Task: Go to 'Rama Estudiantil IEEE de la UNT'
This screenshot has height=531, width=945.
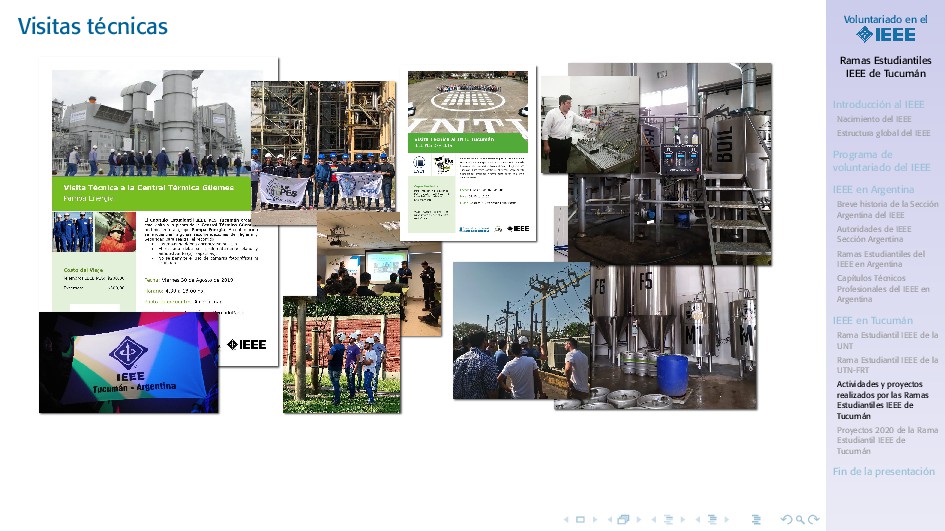Action: 887,341
